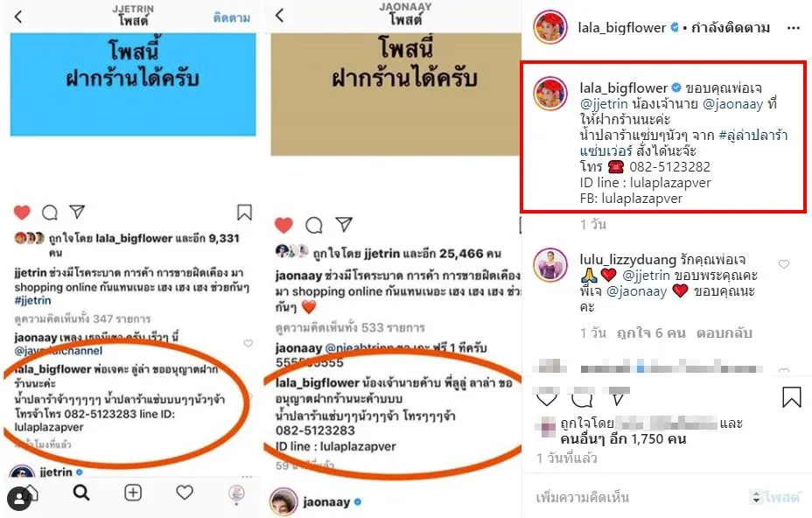Tap the back arrow on JJETRIN post

[x=18, y=17]
